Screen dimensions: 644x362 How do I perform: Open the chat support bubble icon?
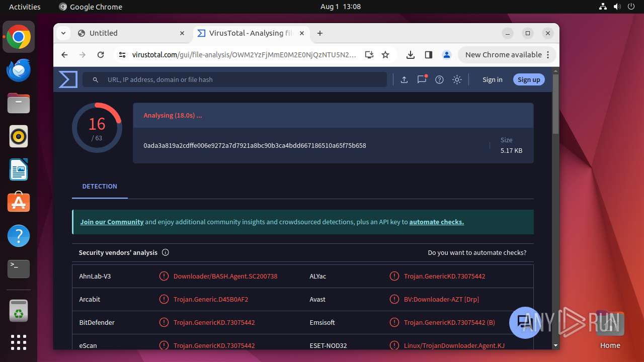(525, 322)
